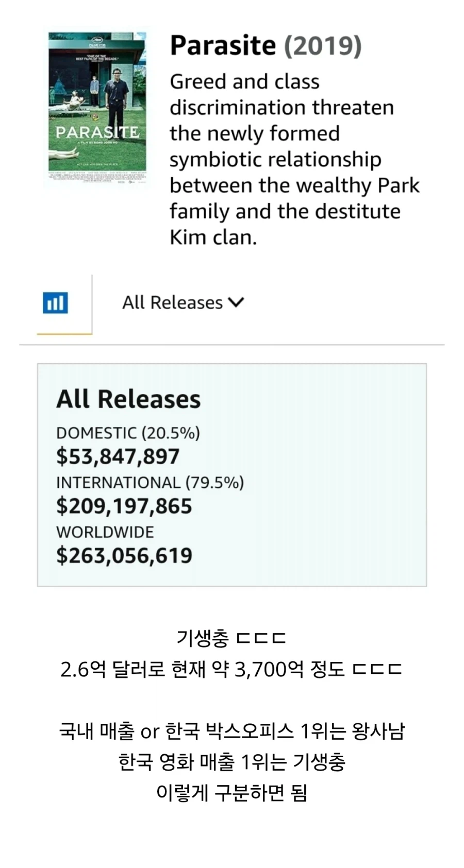Click the blue chart icon above the underline
This screenshot has height=868, width=464.
pos(57,302)
